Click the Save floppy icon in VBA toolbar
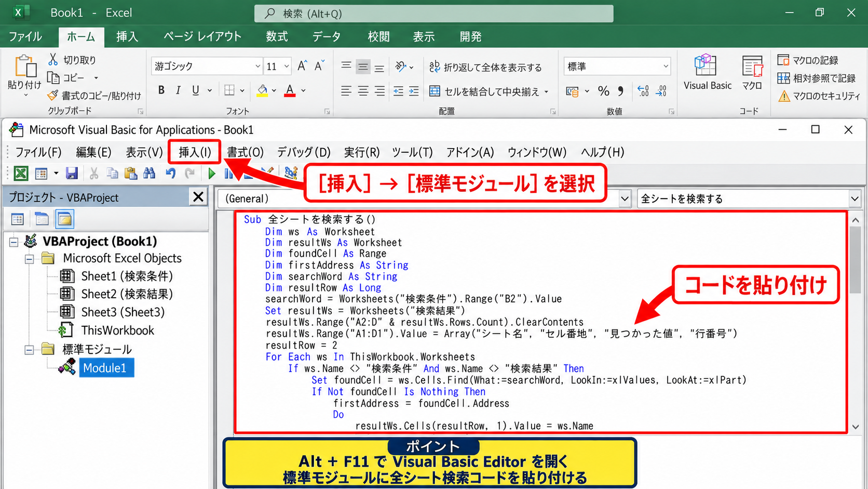Image resolution: width=868 pixels, height=489 pixels. point(72,173)
